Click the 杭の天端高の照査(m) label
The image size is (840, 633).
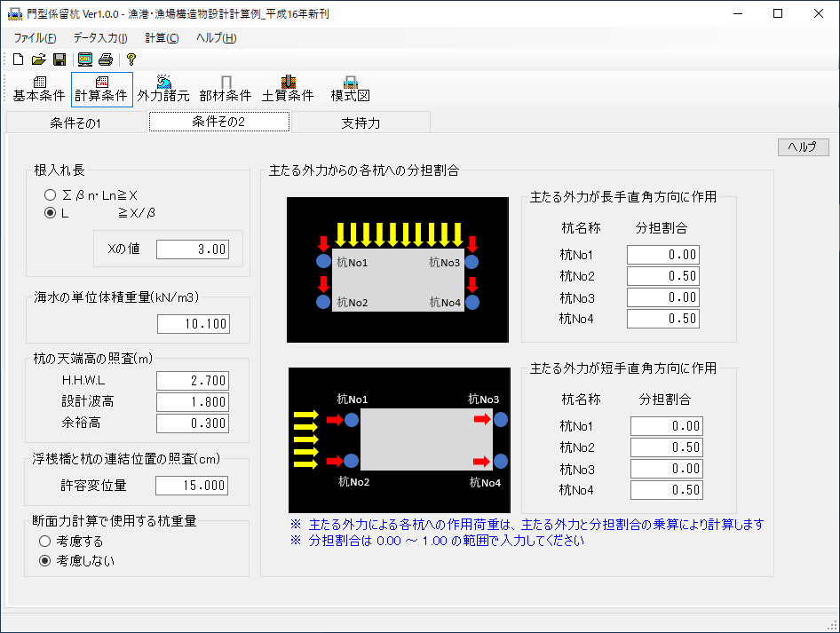point(93,359)
